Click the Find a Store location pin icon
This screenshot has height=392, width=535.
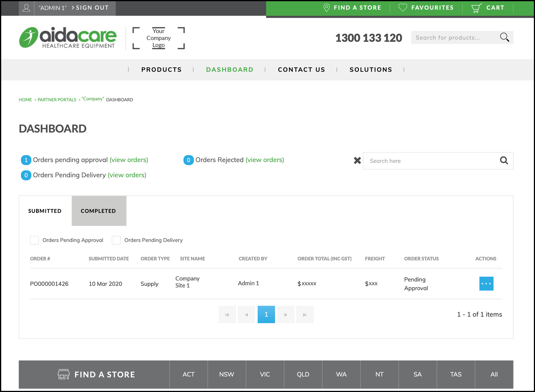point(326,8)
